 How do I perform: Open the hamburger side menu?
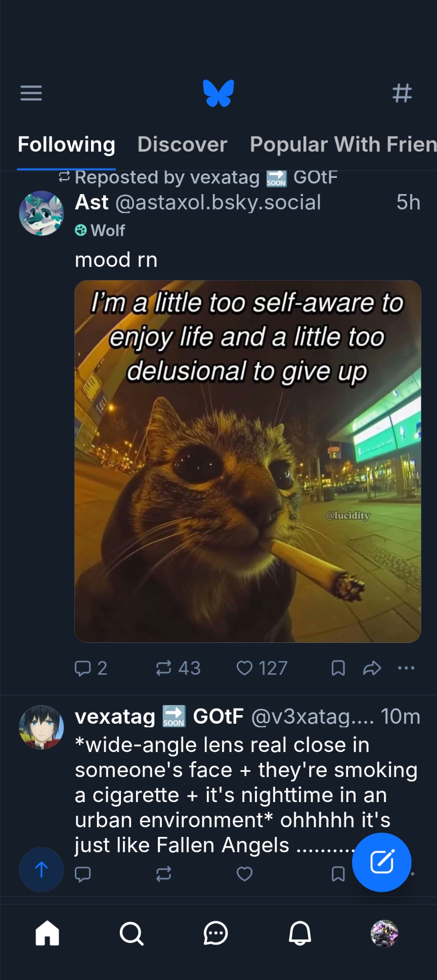point(31,93)
